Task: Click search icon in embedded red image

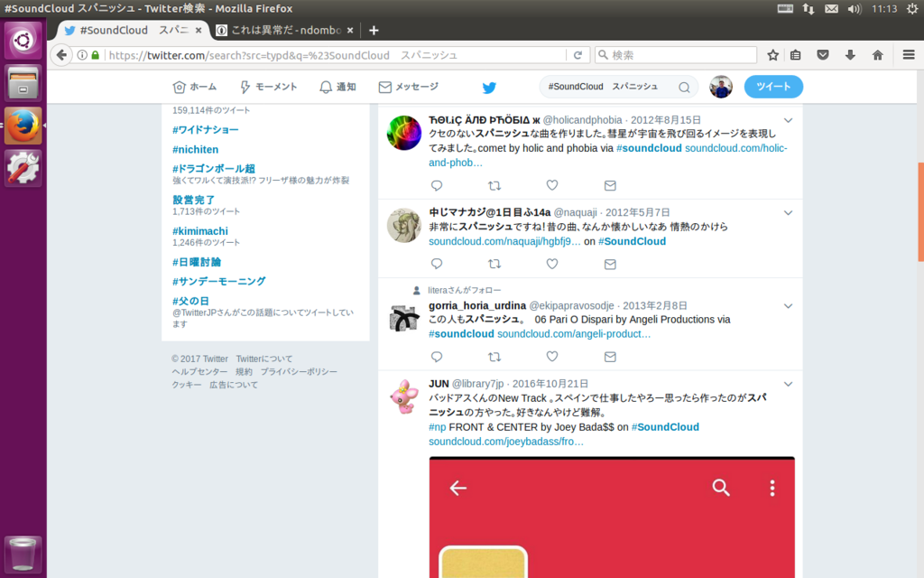Action: click(x=721, y=488)
